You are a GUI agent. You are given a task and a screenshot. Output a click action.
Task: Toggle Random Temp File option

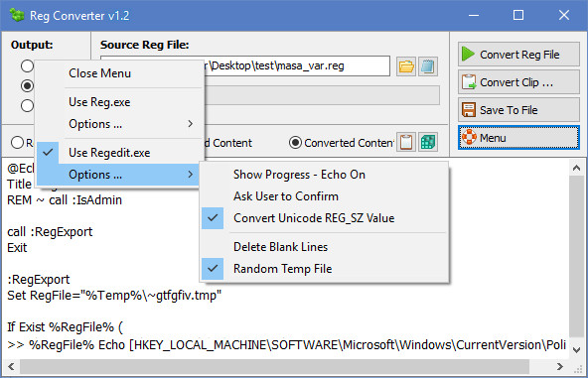325,269
